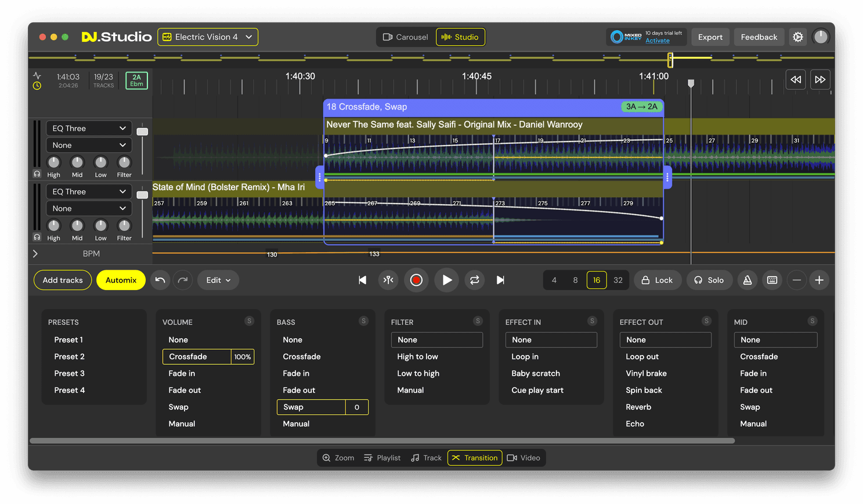Screen dimensions: 863x504
Task: Click the split/align transition icon
Action: (x=388, y=280)
